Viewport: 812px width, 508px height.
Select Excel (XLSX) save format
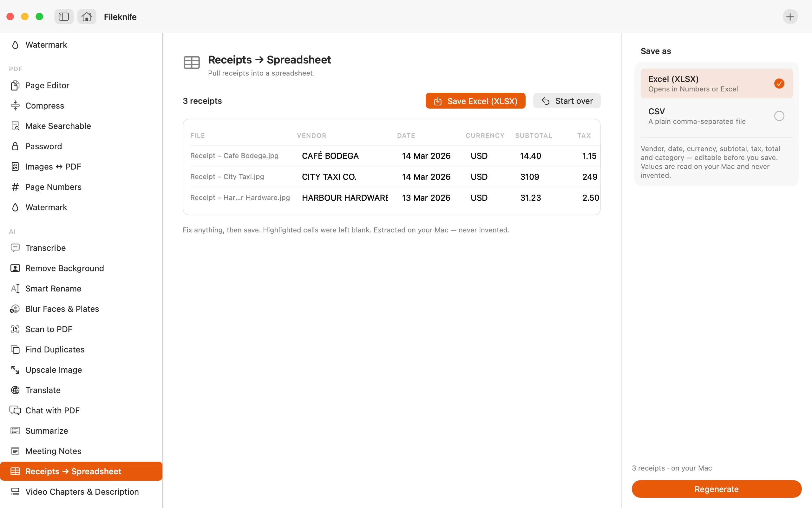click(x=717, y=84)
